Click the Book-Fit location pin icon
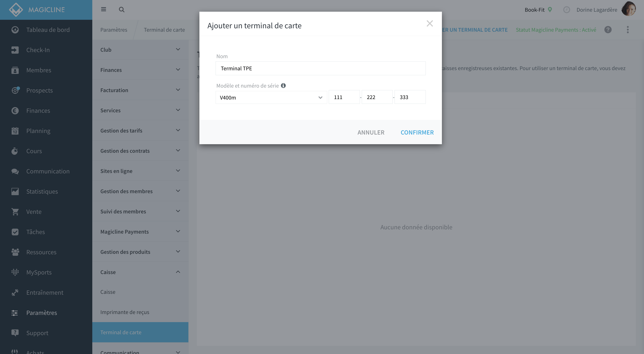Viewport: 644px width, 354px height. [x=550, y=10]
